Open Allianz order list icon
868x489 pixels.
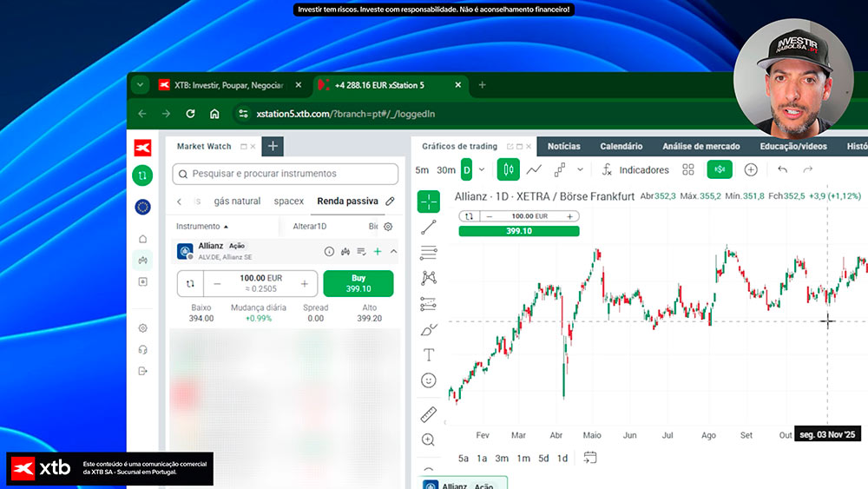[x=361, y=251]
